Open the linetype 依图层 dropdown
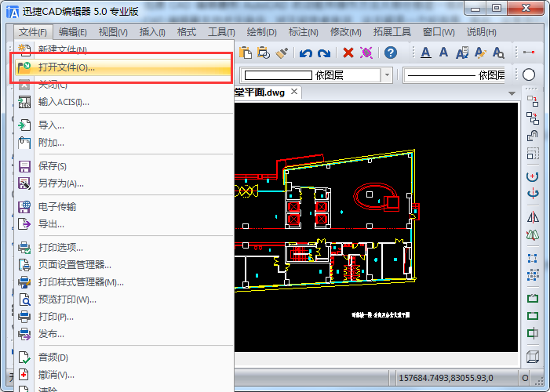 click(x=454, y=75)
